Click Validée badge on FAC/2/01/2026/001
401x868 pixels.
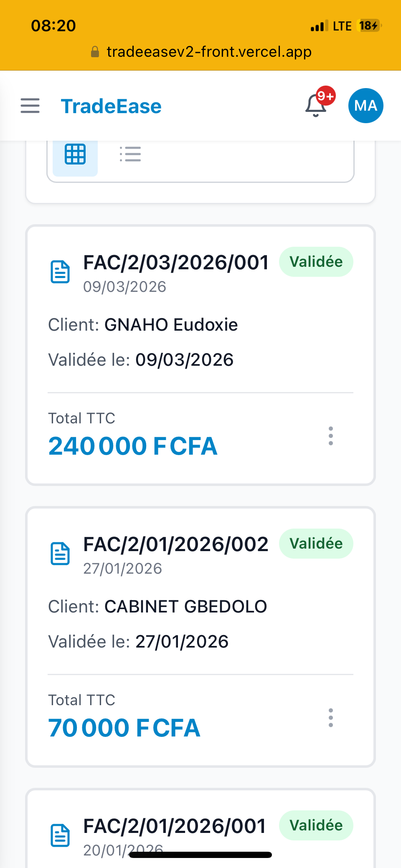pos(316,825)
